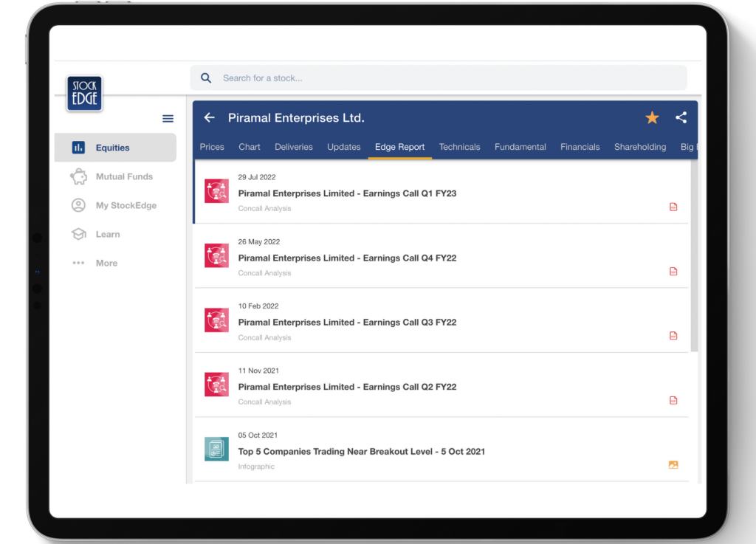Focus the 'Search for a stock...' field
This screenshot has height=544, width=756.
[439, 78]
